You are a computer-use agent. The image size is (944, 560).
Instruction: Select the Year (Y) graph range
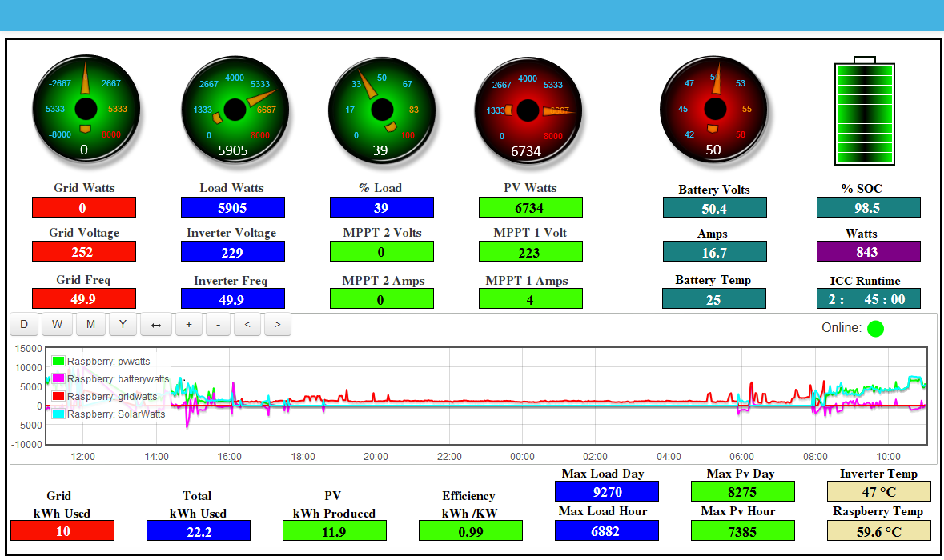point(123,325)
